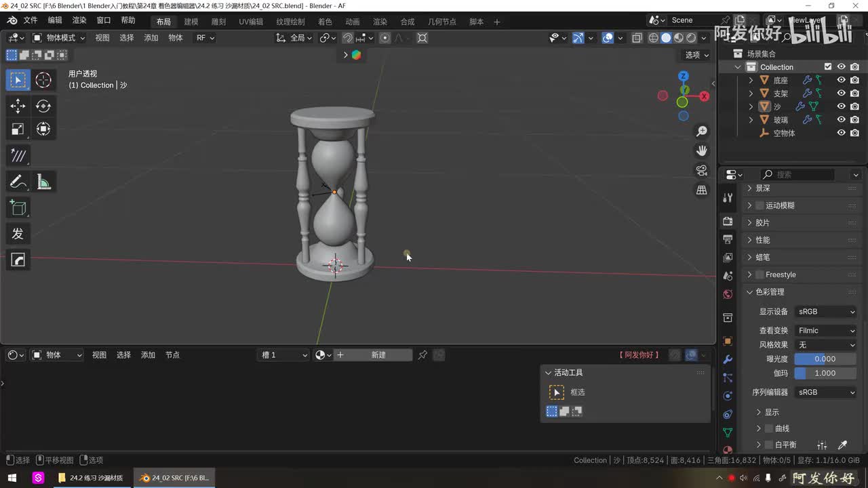Switch viewport shading to wireframe
Screen dimensions: 868x488
click(x=654, y=38)
